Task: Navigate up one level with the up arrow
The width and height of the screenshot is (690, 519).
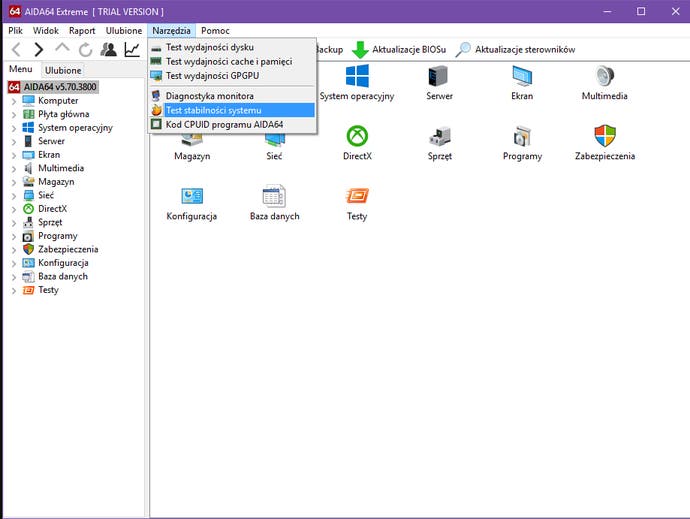Action: coord(62,48)
